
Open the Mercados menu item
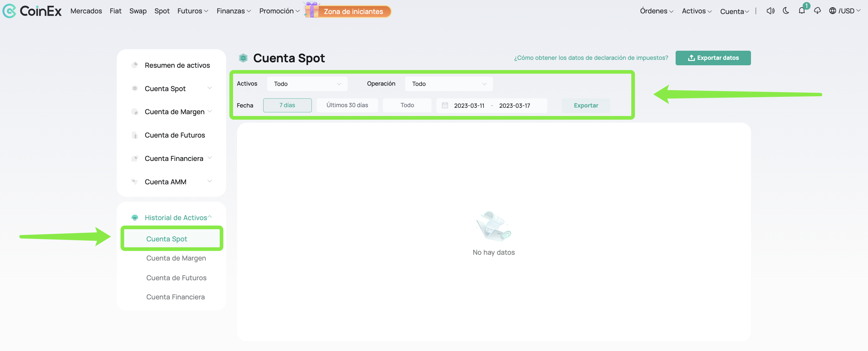click(86, 11)
